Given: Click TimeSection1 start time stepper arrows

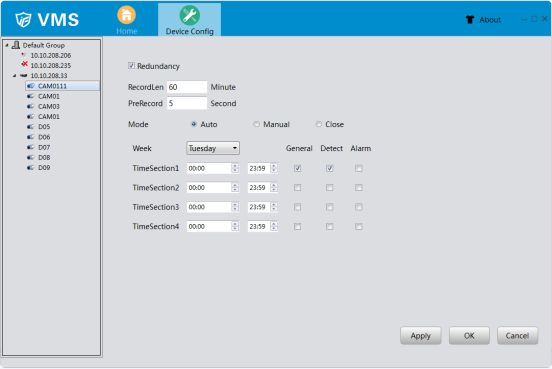Looking at the screenshot, I should click(x=235, y=168).
